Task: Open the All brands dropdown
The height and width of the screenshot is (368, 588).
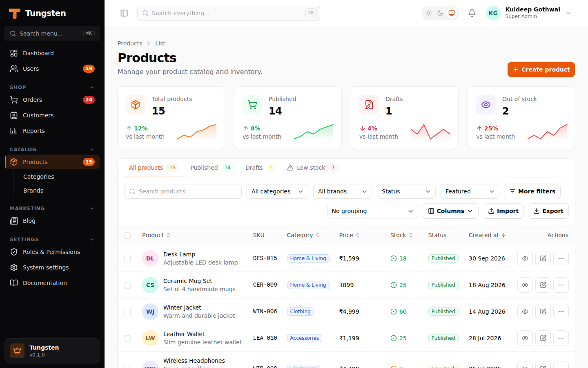Action: tap(343, 191)
